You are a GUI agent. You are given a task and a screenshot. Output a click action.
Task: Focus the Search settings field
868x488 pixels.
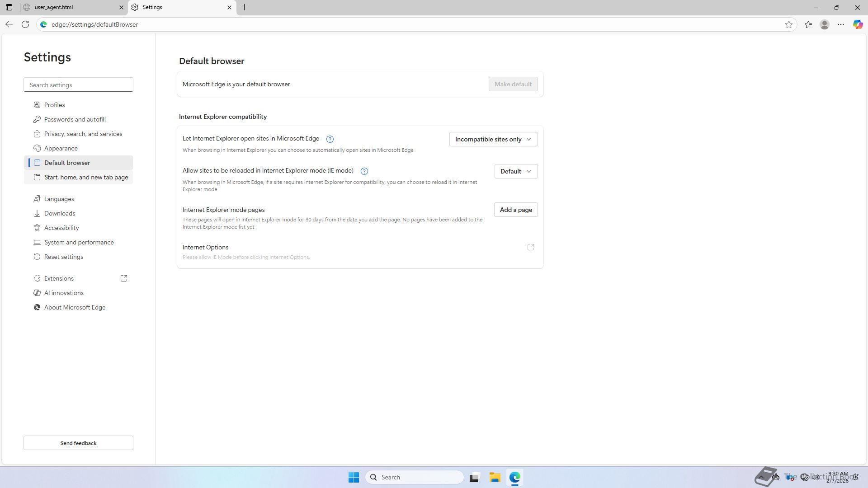click(x=78, y=85)
